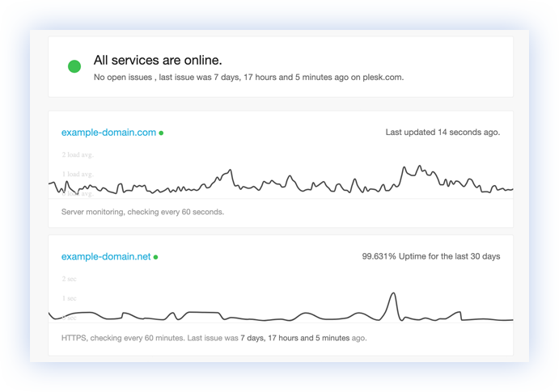
Task: Click the "1 sec" axis label
Action: click(69, 298)
